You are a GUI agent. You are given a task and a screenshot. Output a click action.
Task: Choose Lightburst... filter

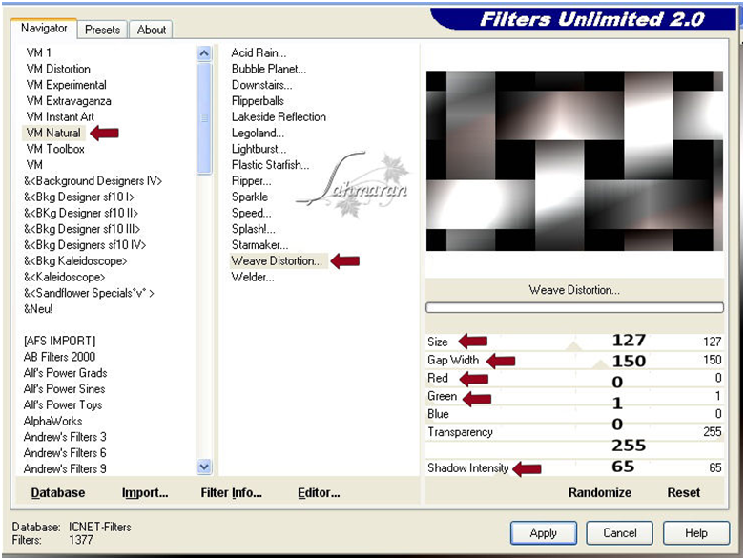(259, 149)
